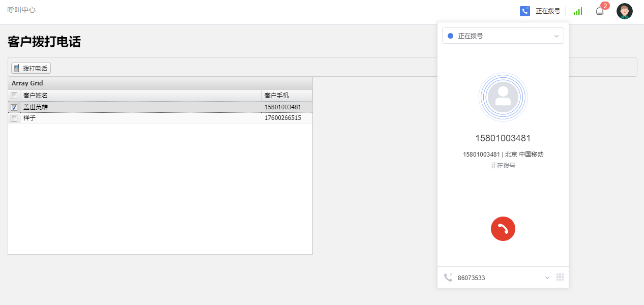Click the Array Grid panel title bar
This screenshot has height=305, width=644.
160,83
